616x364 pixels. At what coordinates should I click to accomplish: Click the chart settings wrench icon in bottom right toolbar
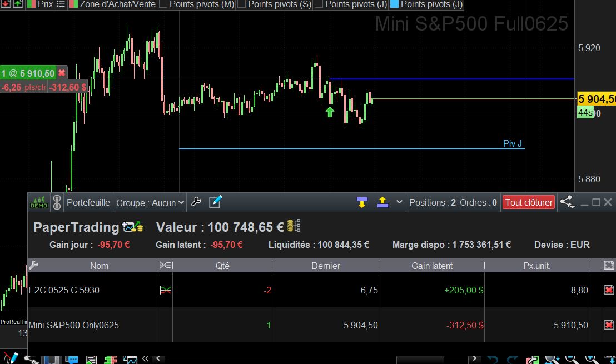[532, 360]
